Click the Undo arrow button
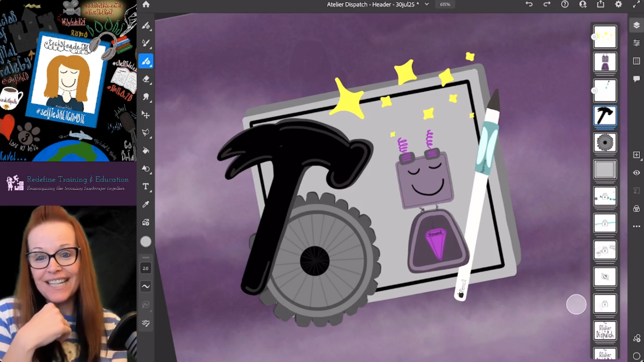 pyautogui.click(x=529, y=4)
